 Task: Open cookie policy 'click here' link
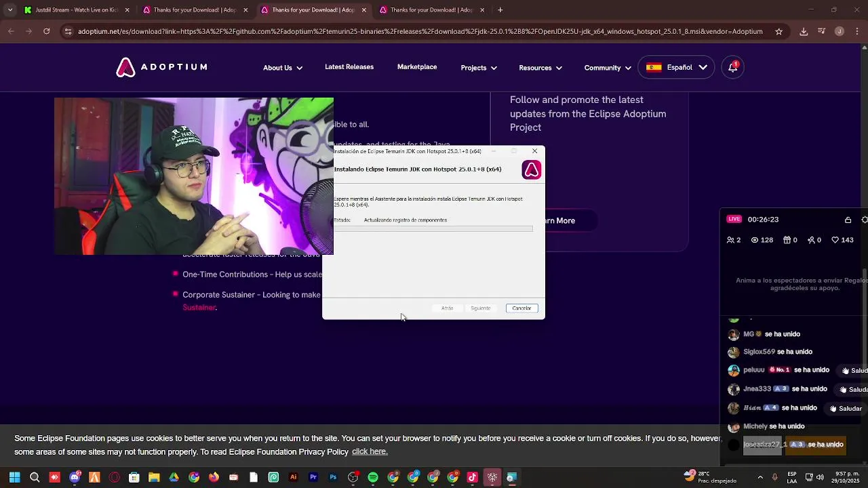click(x=370, y=452)
